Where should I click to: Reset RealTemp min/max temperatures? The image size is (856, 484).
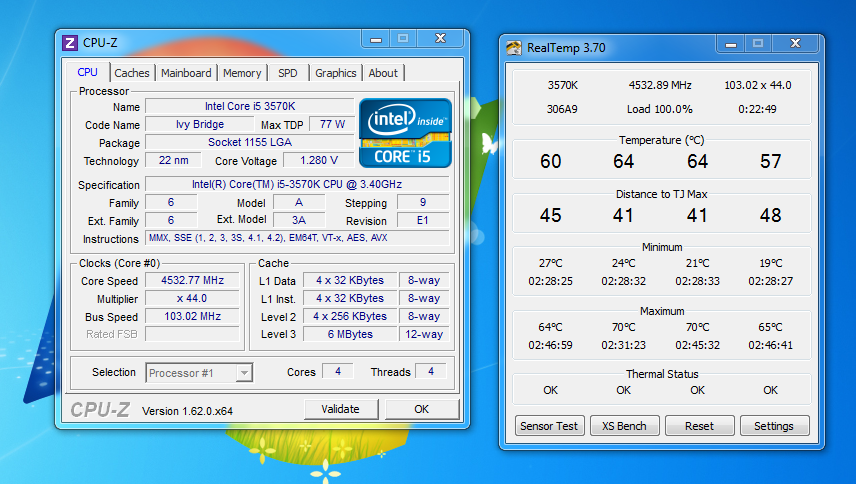tap(699, 426)
